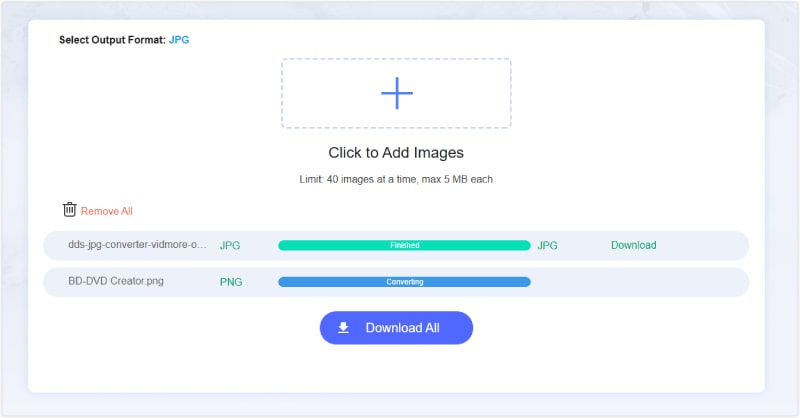Click the image limit notice text

[x=396, y=179]
